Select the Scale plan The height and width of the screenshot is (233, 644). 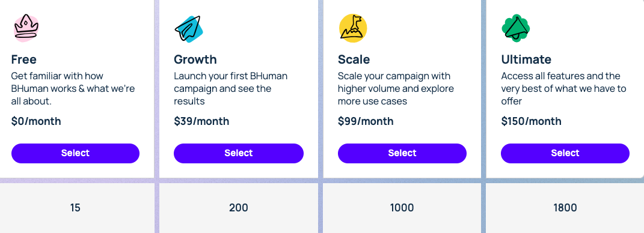coord(402,153)
